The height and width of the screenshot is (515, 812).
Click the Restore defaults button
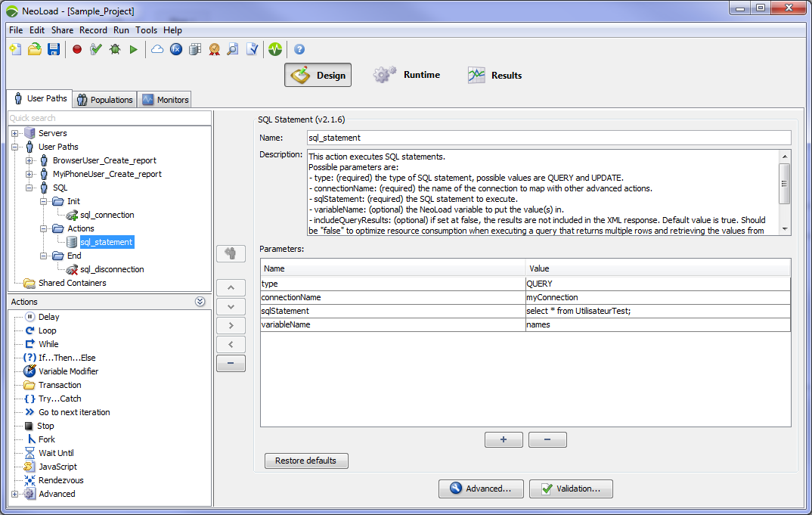coord(306,461)
